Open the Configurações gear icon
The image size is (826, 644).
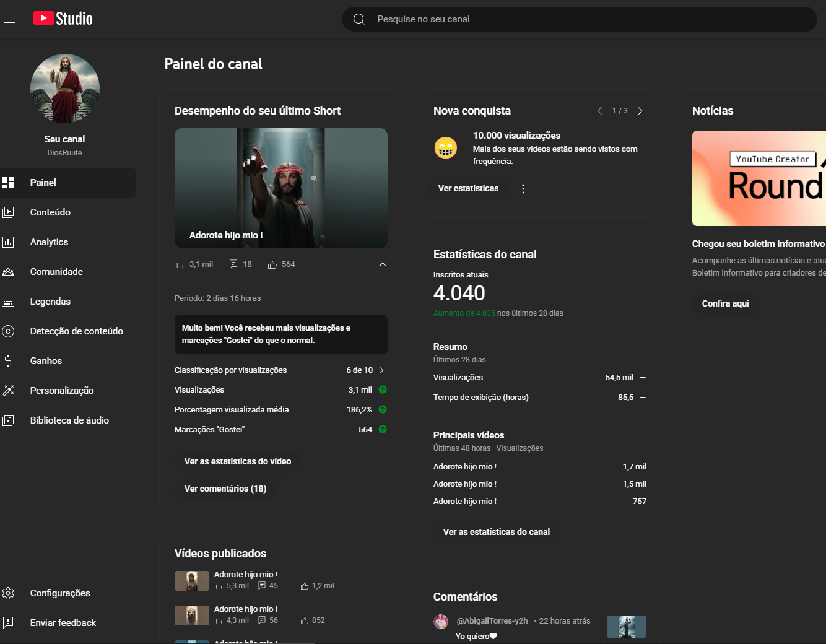click(8, 593)
